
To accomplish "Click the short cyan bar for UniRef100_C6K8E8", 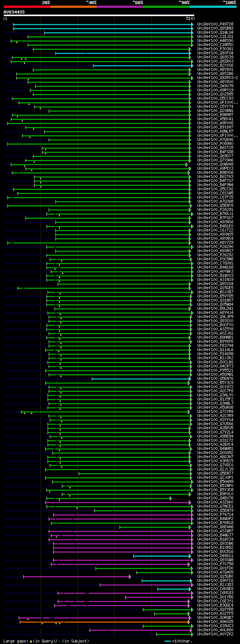I will 174,589.
